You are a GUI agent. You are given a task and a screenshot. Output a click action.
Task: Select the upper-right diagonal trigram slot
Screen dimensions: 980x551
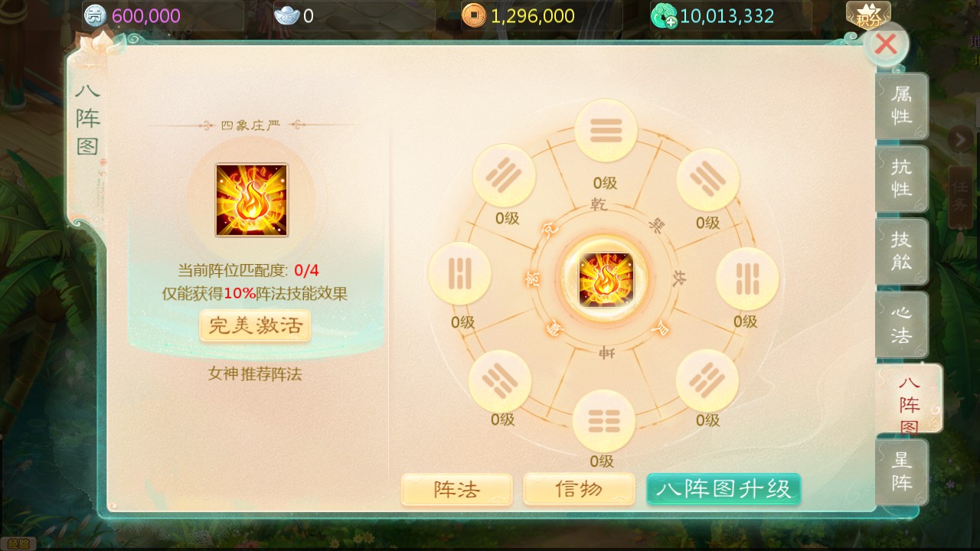pyautogui.click(x=708, y=180)
